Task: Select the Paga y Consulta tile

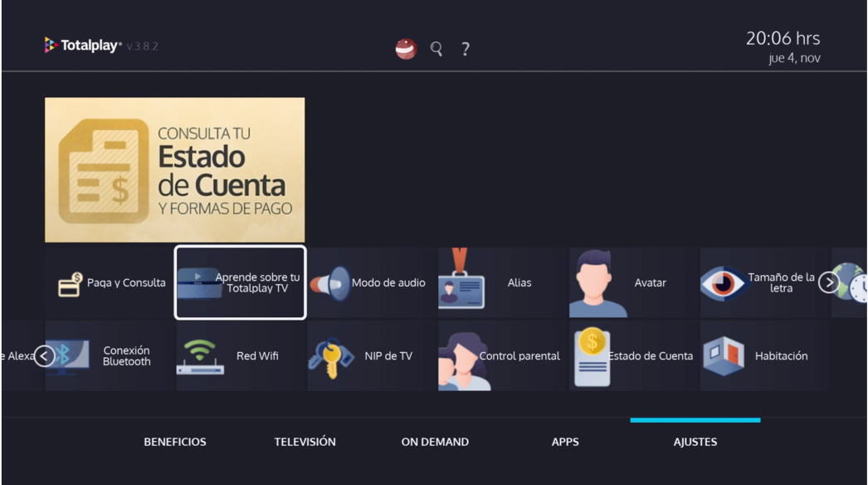Action: [110, 282]
